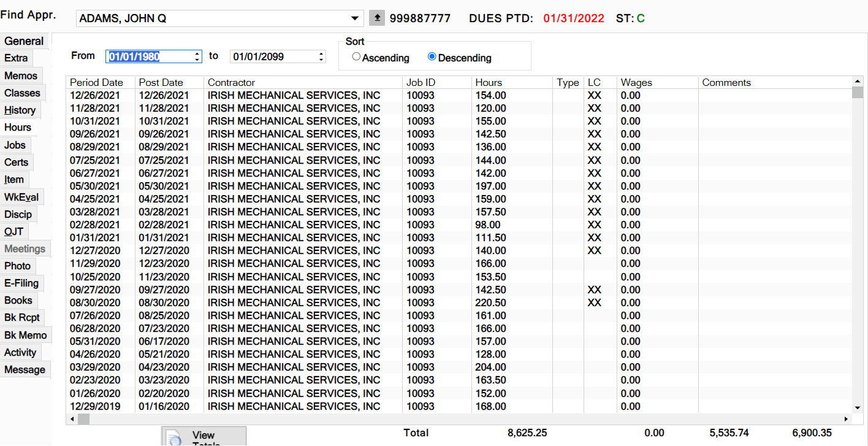Click the View Totals document icon
Viewport: 868px width, 446px height.
(175, 438)
